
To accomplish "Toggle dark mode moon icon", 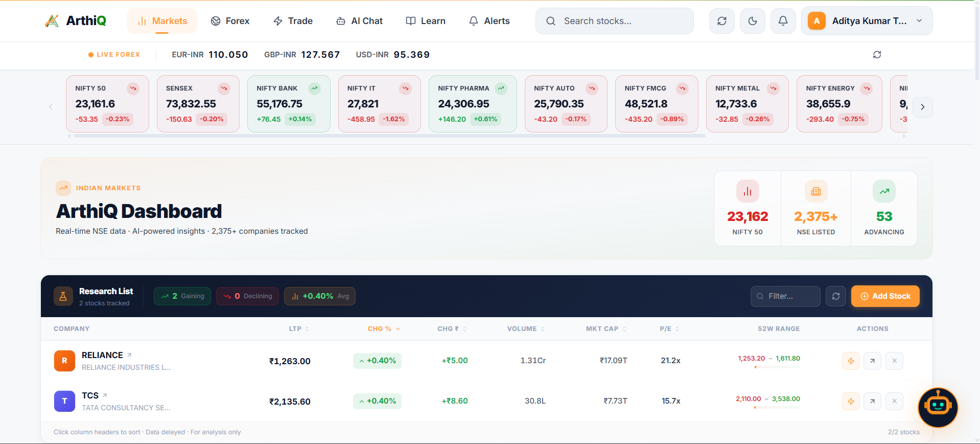I will pos(753,21).
